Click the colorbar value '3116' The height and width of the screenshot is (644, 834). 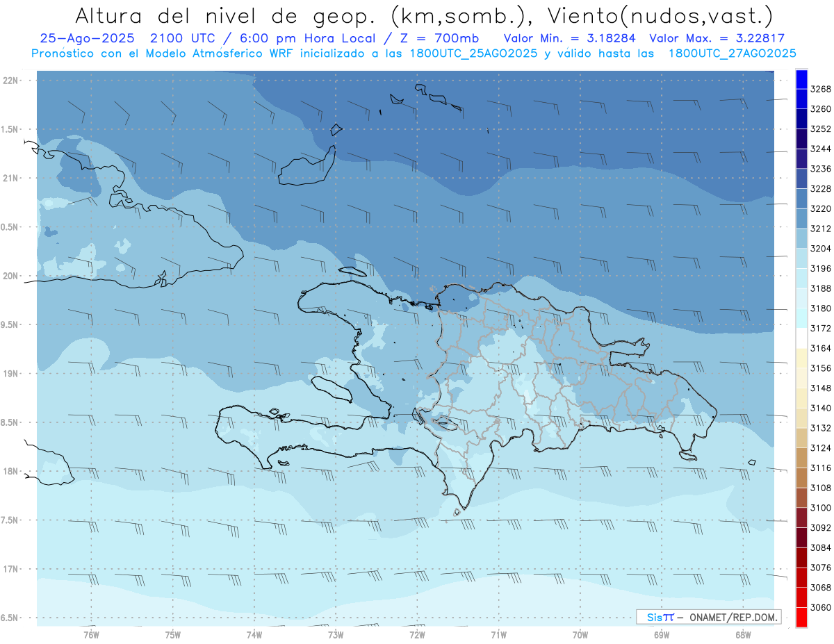click(x=821, y=468)
